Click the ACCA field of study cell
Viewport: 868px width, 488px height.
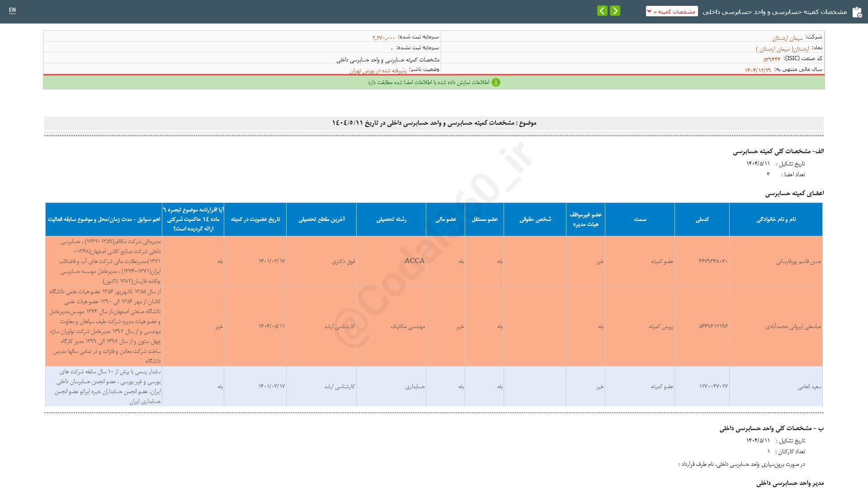point(414,261)
